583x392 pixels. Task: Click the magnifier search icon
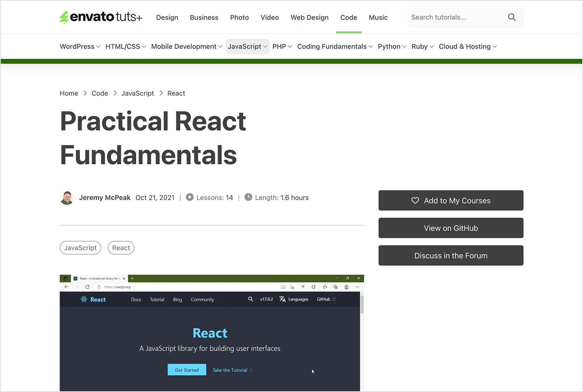[x=512, y=17]
